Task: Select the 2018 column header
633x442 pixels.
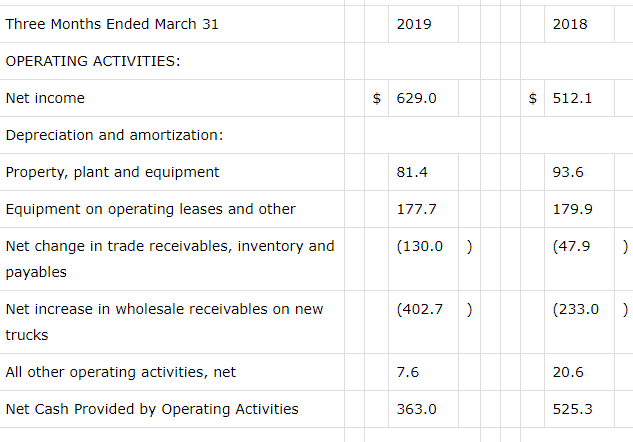Action: (x=570, y=24)
